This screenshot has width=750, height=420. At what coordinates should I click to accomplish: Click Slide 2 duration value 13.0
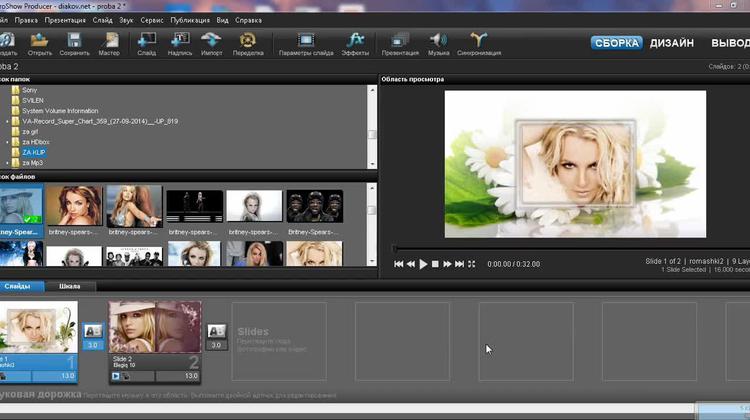pyautogui.click(x=191, y=376)
